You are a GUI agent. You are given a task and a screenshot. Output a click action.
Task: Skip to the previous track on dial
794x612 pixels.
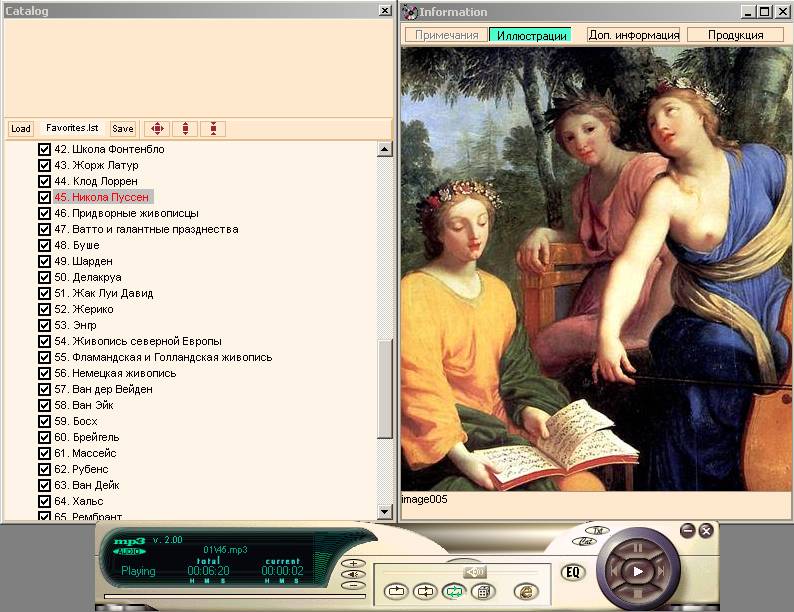tap(614, 571)
